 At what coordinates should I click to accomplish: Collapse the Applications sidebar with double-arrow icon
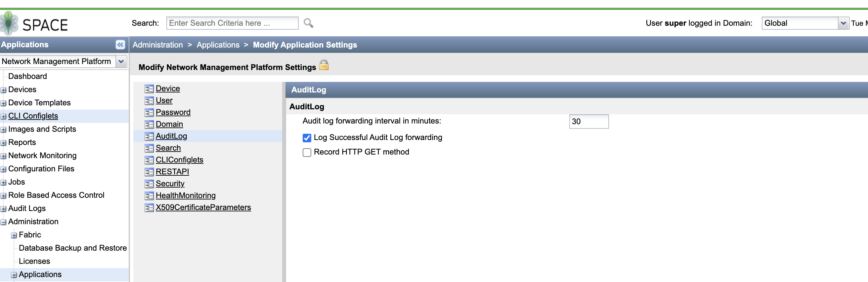tap(120, 45)
